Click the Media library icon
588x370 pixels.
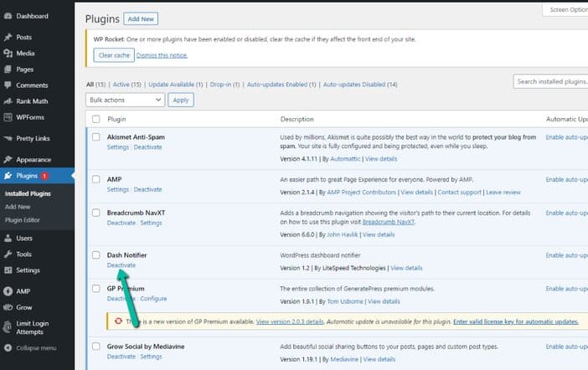[x=8, y=54]
